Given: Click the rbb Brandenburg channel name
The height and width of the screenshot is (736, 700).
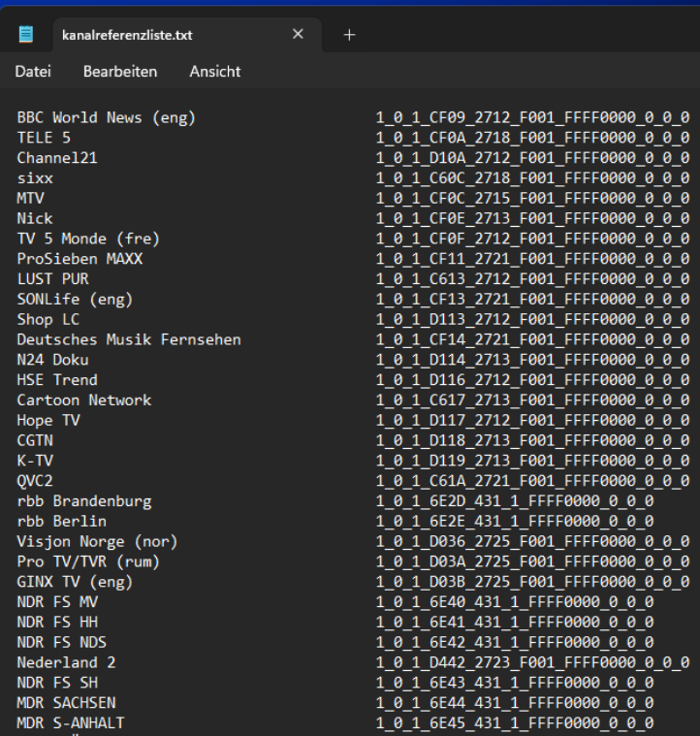Looking at the screenshot, I should (x=84, y=501).
